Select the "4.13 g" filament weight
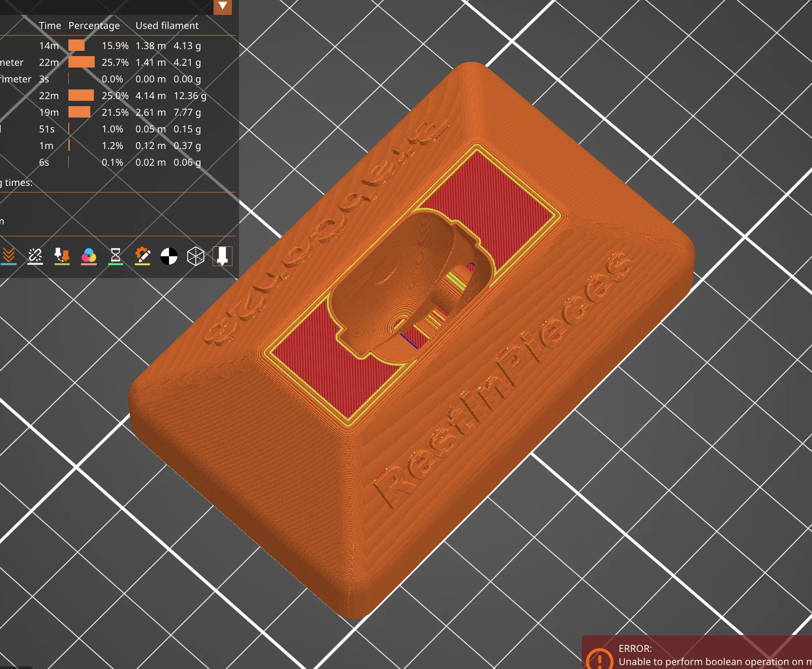Screen dimensions: 812x669 pos(187,46)
